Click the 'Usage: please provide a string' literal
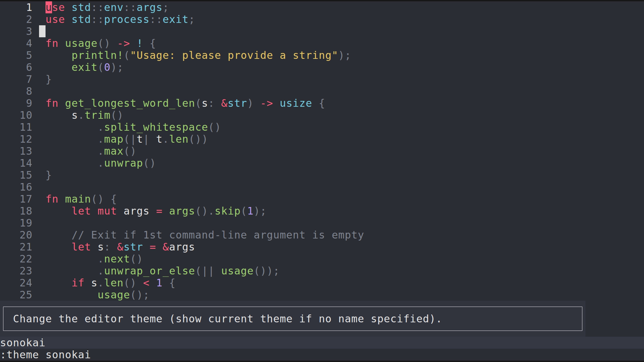The height and width of the screenshot is (362, 644). (234, 55)
